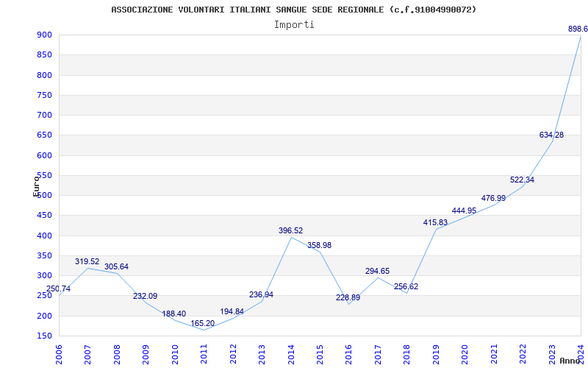Click the 522.34 data label
588x368 pixels.
522,180
